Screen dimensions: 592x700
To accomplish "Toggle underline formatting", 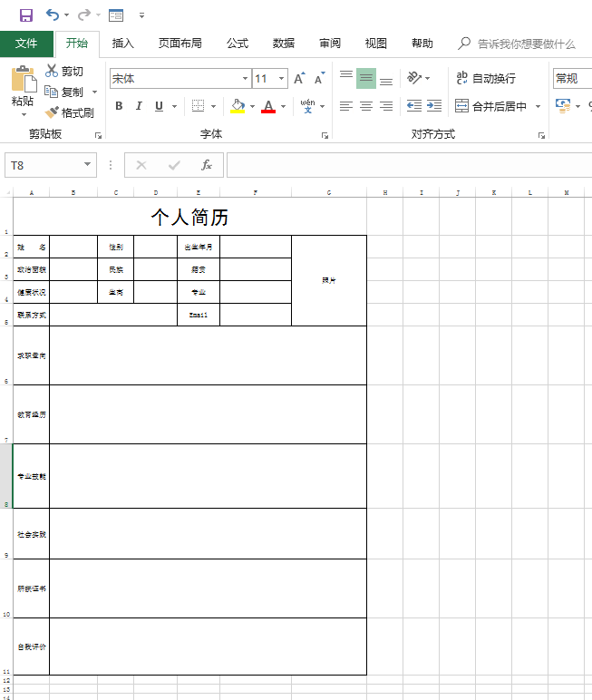I will (x=159, y=106).
